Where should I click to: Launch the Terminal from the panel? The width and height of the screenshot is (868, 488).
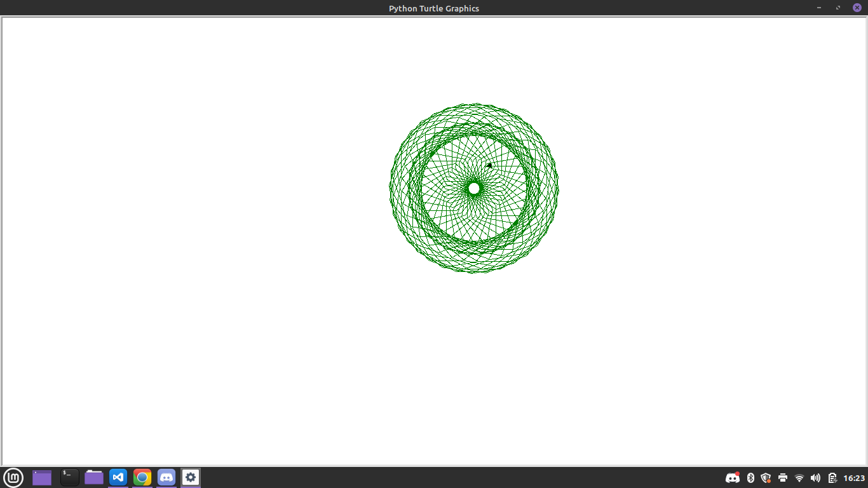[x=69, y=477]
